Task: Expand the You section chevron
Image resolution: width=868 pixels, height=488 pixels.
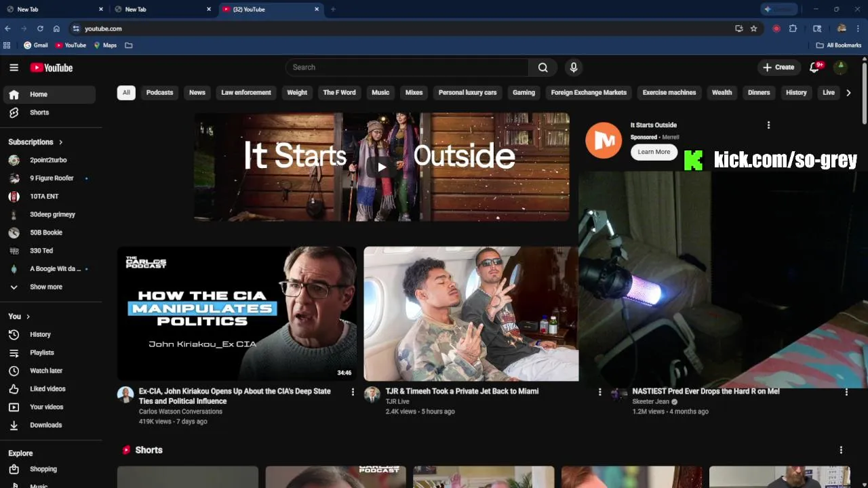Action: (28, 317)
